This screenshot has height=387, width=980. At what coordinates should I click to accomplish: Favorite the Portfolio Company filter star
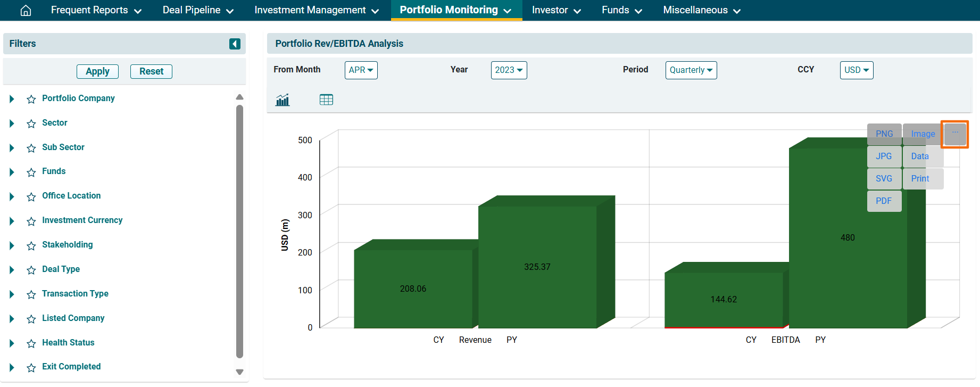(31, 99)
